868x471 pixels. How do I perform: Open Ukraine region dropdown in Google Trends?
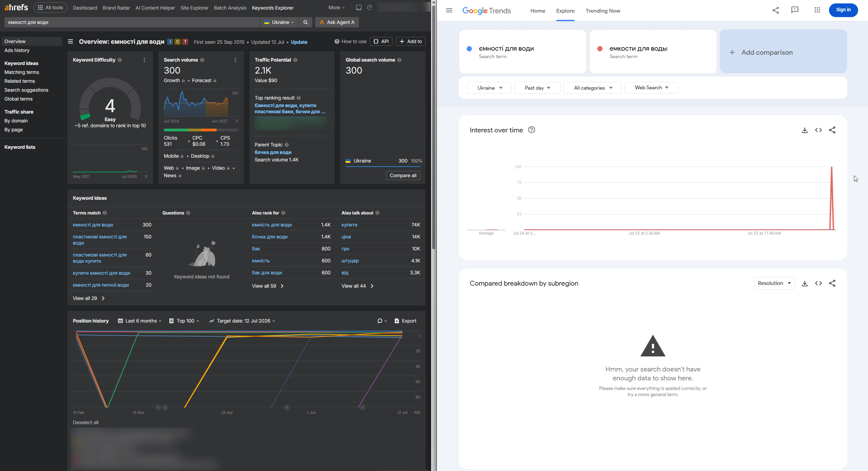click(x=489, y=88)
